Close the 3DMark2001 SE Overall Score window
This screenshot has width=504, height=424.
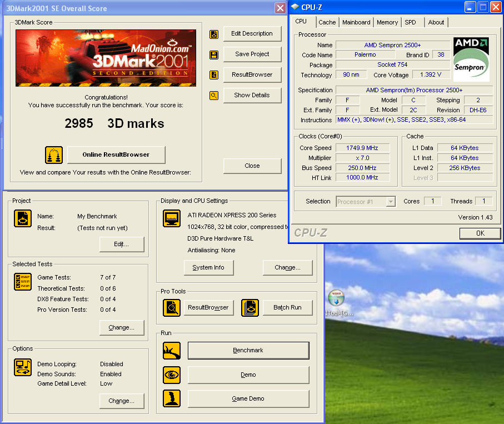coord(280,8)
